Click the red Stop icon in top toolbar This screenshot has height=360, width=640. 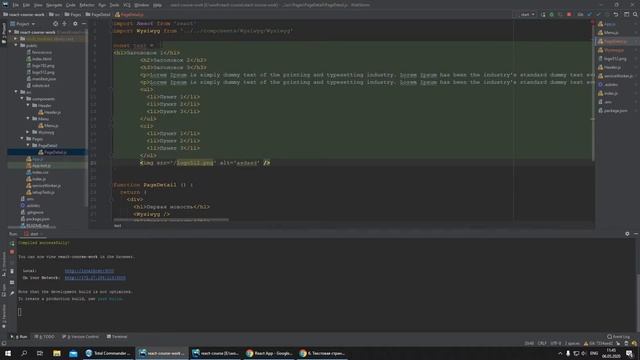[569, 14]
